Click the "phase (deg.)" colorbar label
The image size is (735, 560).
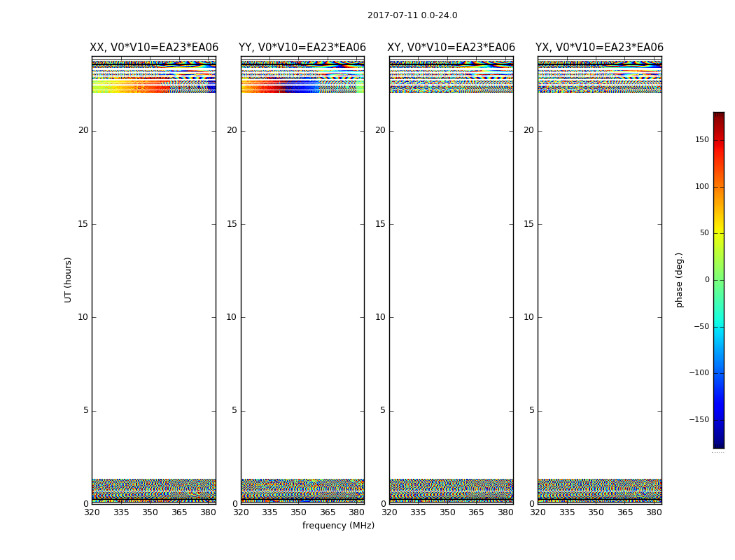(x=679, y=279)
